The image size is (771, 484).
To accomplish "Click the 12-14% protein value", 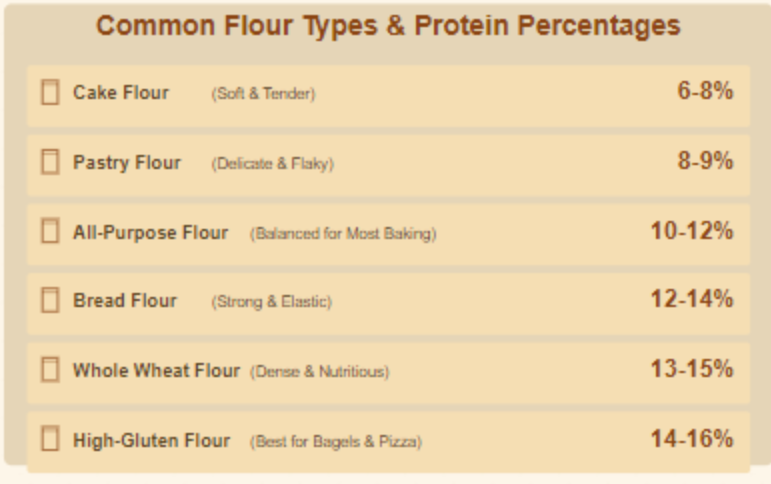I will pyautogui.click(x=692, y=299).
